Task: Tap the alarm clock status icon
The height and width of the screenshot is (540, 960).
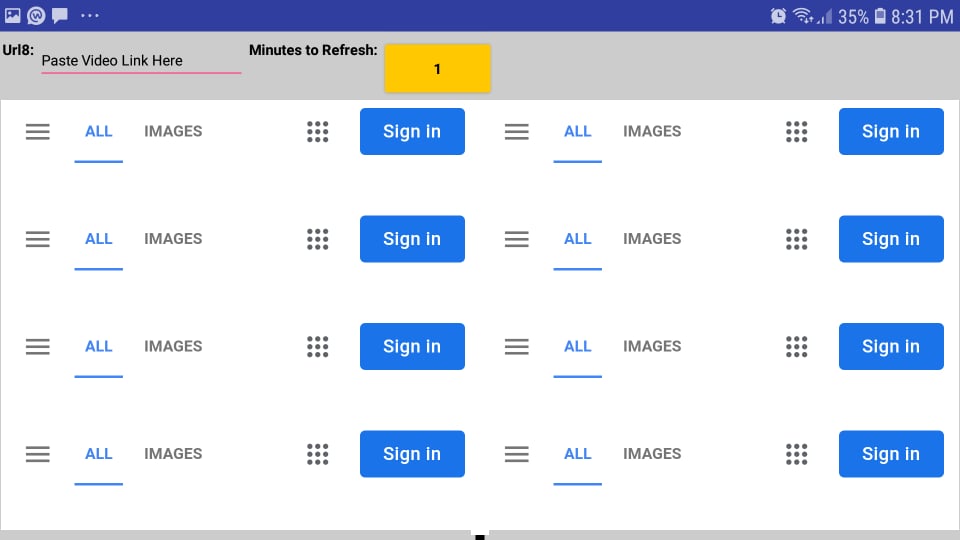Action: click(x=778, y=16)
